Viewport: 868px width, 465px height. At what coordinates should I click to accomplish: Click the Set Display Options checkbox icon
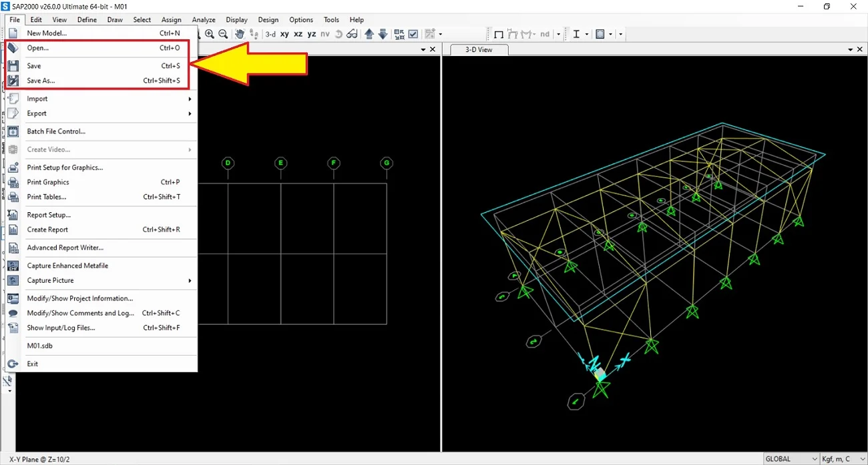click(x=413, y=34)
